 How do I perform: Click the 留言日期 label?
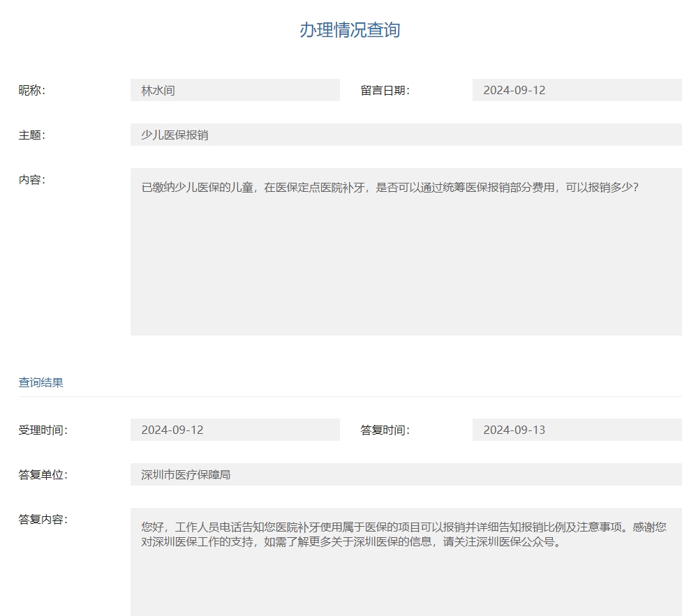[x=385, y=91]
